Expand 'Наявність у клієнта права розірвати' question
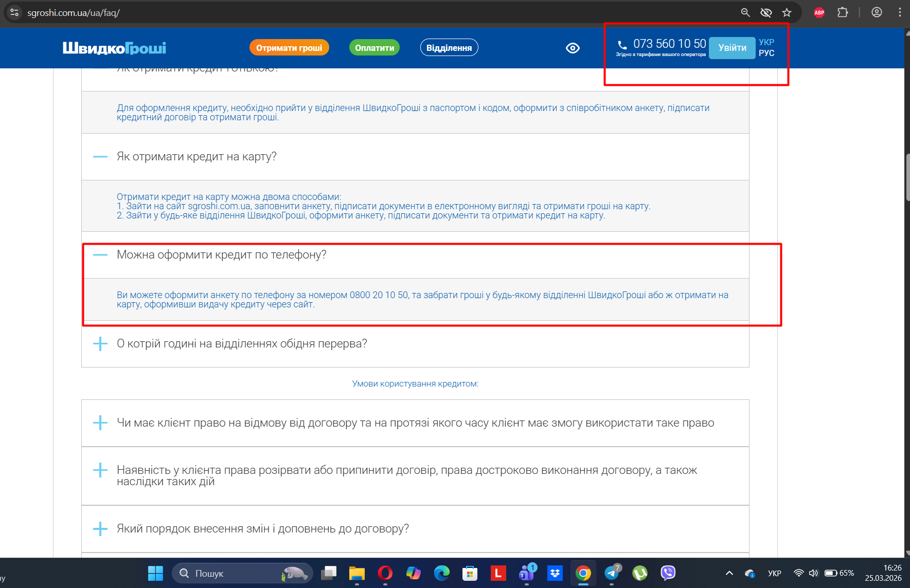910x588 pixels. (x=100, y=470)
